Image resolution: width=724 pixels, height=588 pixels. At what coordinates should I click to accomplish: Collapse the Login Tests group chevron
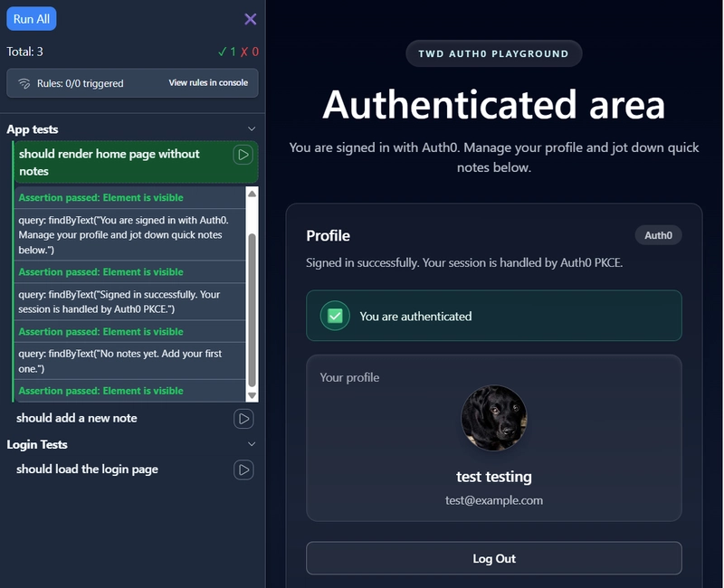coord(252,444)
